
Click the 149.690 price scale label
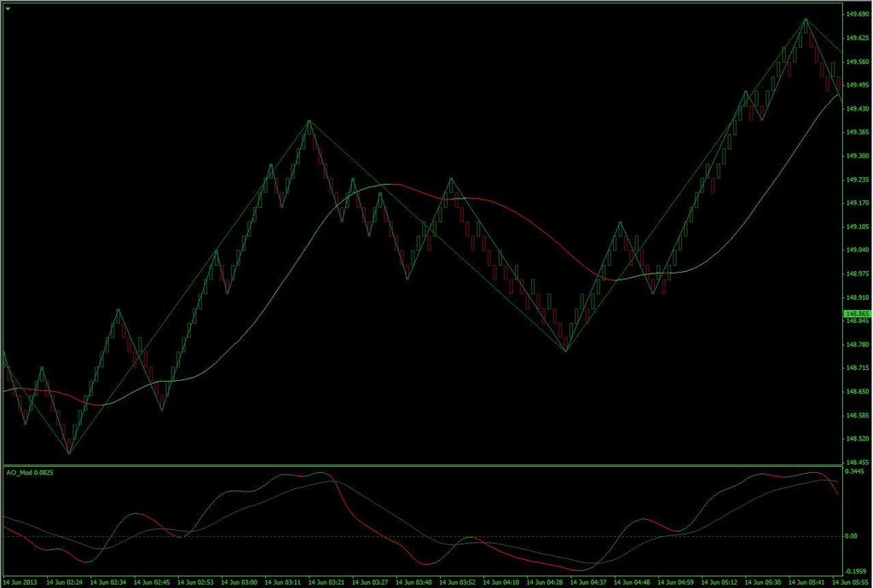(x=855, y=14)
